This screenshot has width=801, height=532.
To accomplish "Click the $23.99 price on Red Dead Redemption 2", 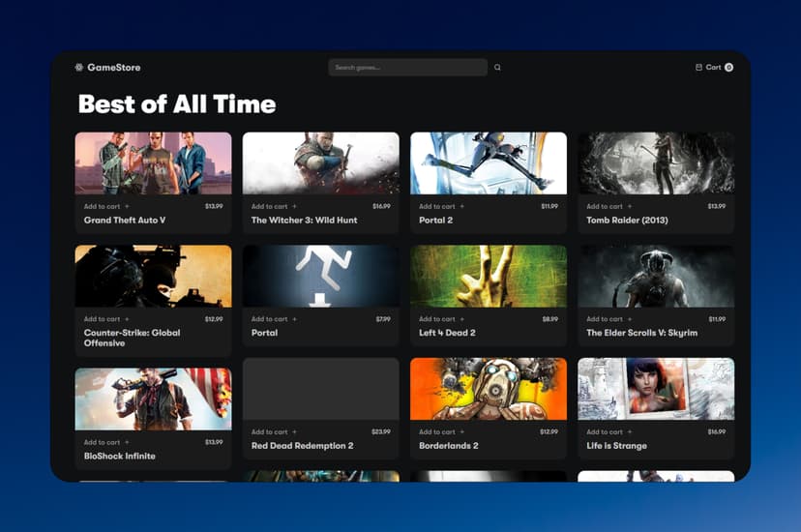I will 381,432.
